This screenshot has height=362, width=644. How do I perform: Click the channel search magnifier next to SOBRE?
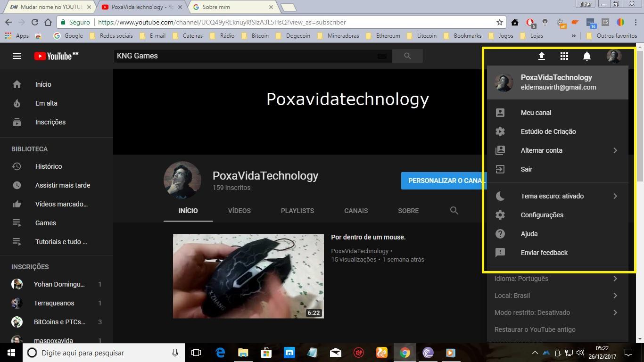454,211
